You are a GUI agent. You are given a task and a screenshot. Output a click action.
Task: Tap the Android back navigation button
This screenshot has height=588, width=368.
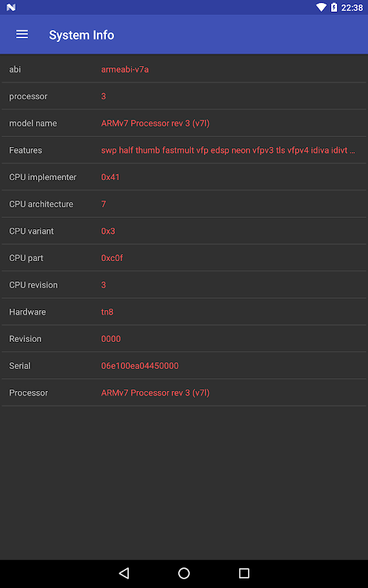point(124,573)
